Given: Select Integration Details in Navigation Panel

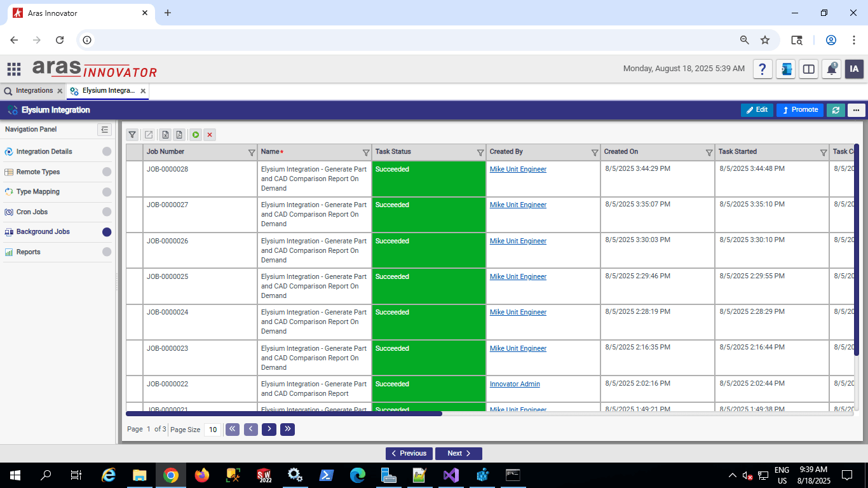Looking at the screenshot, I should pos(57,152).
